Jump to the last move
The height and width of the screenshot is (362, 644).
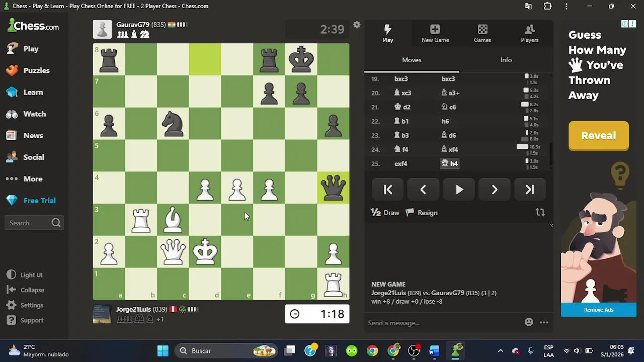tap(530, 190)
